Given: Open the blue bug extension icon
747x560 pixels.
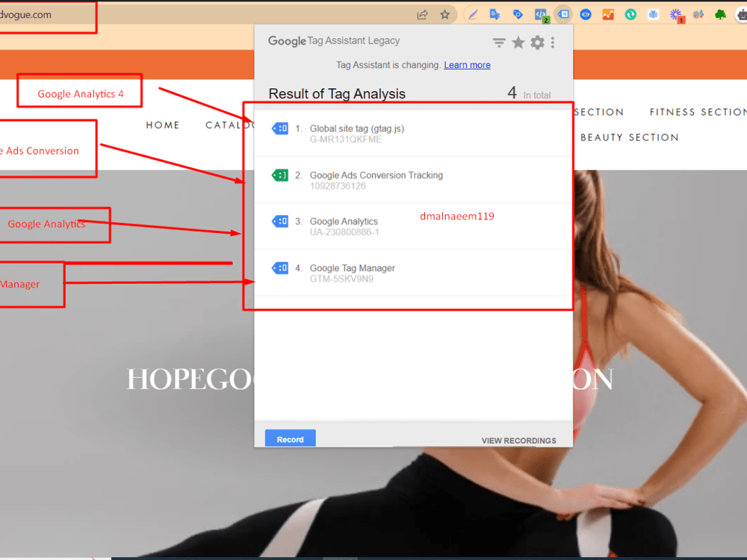Looking at the screenshot, I should (653, 15).
